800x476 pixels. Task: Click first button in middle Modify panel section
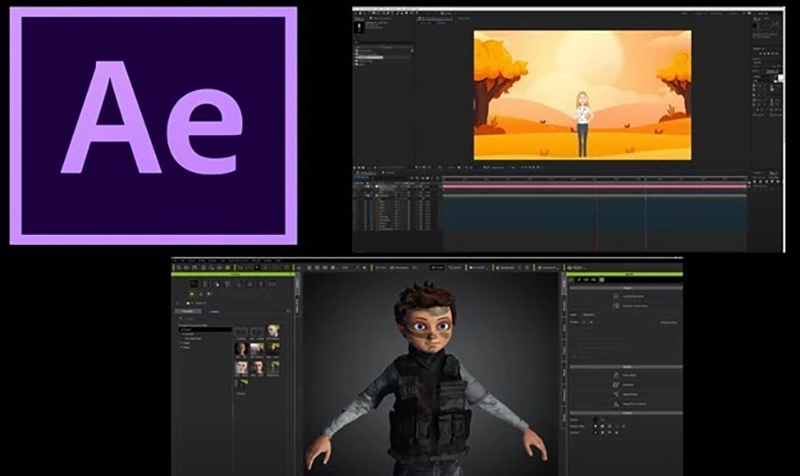pos(626,375)
